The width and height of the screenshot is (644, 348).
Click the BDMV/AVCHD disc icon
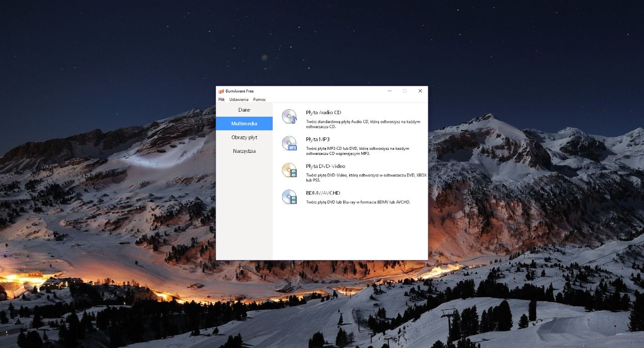point(289,197)
